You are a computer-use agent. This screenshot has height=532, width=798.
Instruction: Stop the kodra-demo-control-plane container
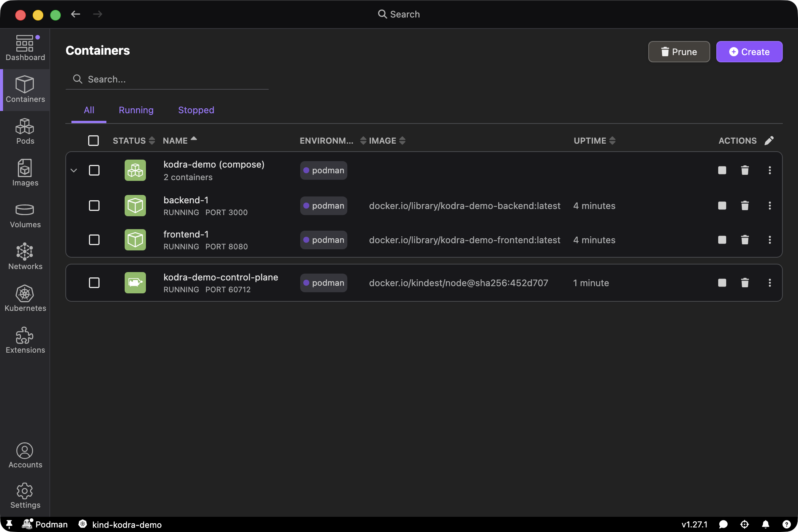click(x=722, y=283)
